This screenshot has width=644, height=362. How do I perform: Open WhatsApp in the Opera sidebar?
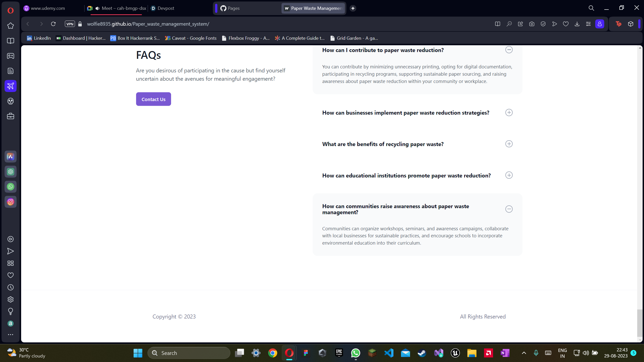(x=11, y=187)
